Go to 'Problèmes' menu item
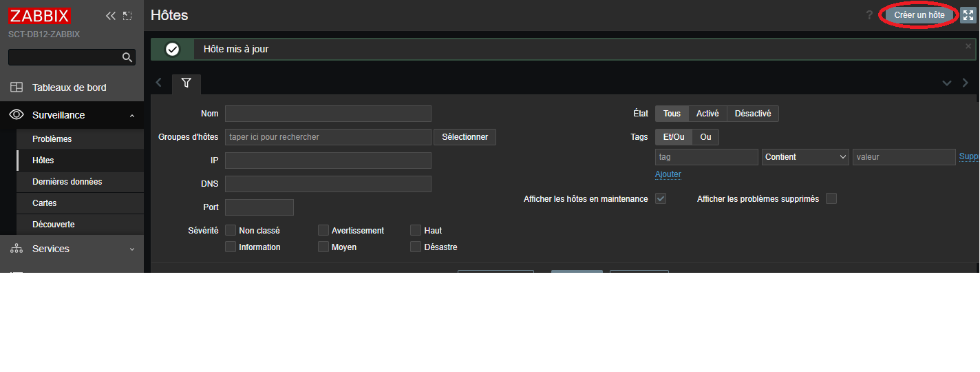 pos(52,139)
